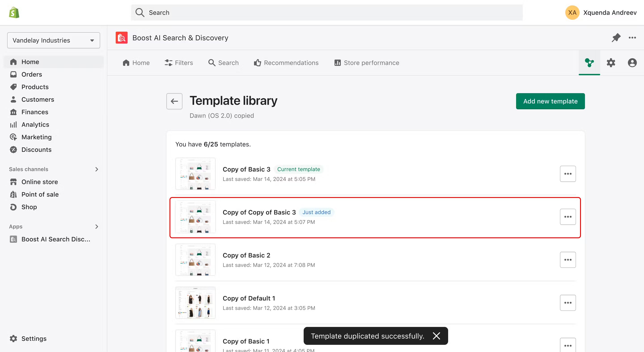
Task: Click the Add new template button
Action: [550, 101]
